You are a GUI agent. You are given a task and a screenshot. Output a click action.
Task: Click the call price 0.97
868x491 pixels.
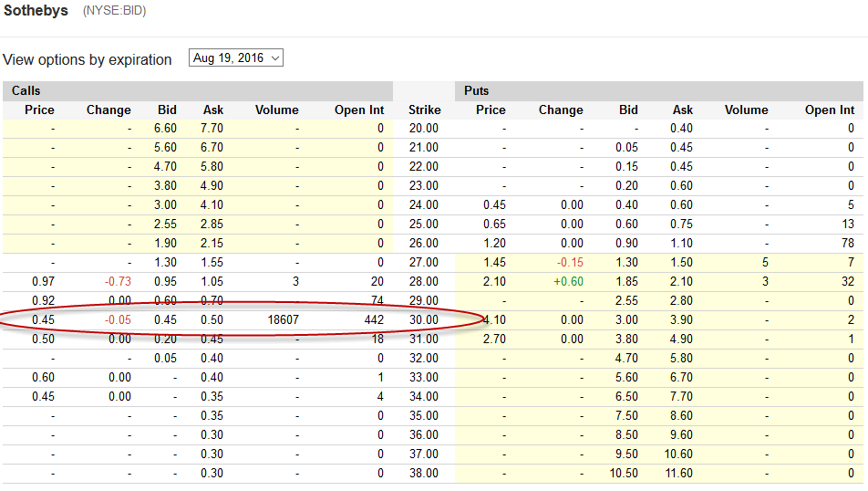point(43,281)
